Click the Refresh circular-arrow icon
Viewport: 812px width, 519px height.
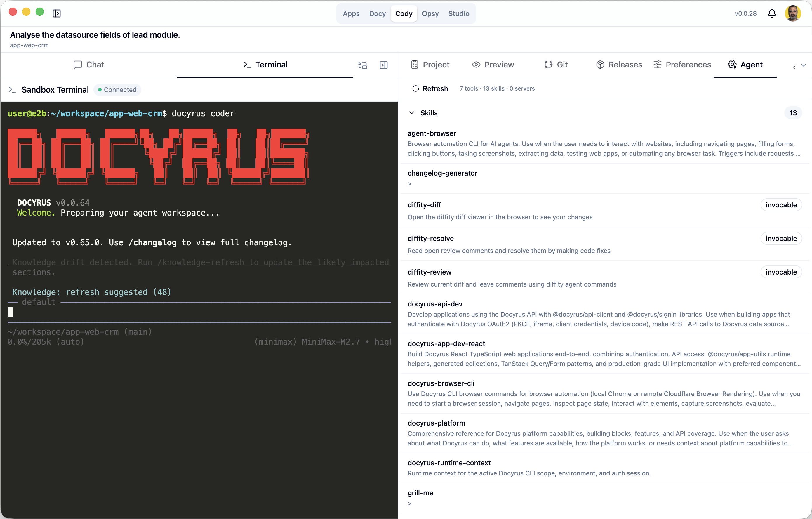pos(416,88)
